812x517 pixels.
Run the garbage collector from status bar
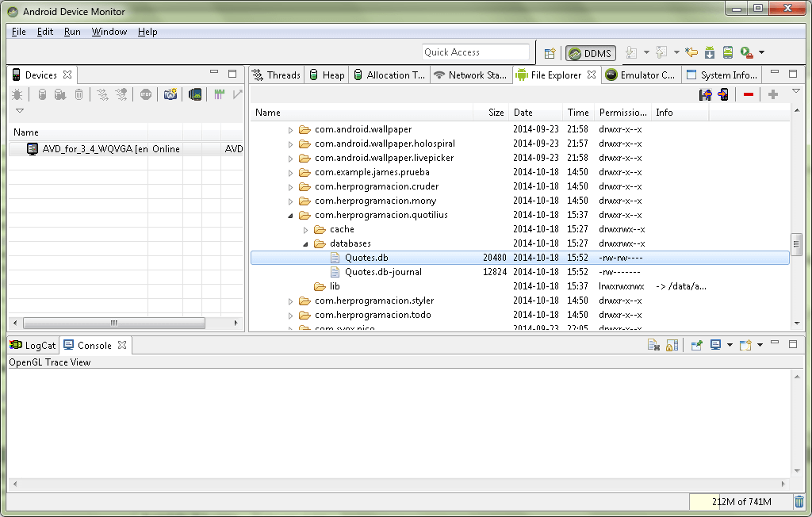click(799, 501)
